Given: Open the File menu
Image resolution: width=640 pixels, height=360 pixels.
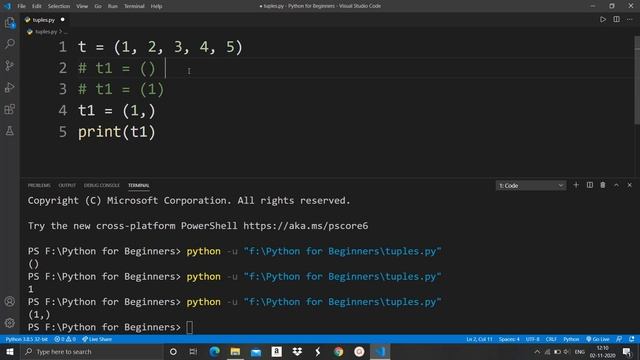Looking at the screenshot, I should point(22,6).
